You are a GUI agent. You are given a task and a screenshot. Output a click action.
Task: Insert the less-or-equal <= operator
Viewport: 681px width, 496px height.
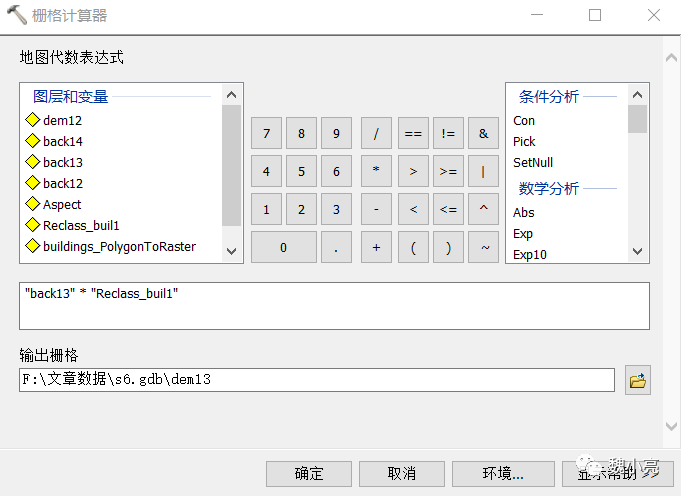448,209
